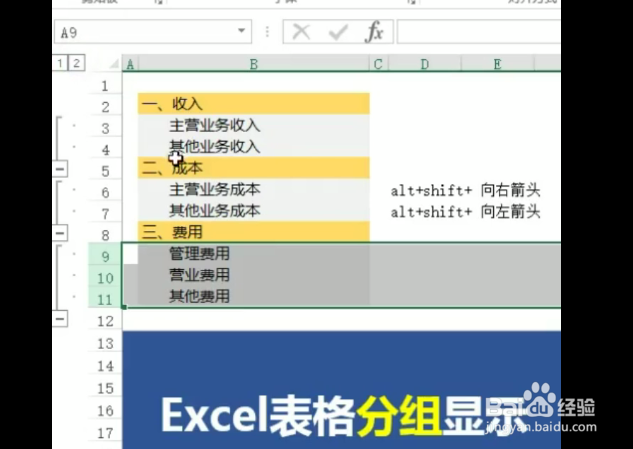Click cell '主营业务成本'
This screenshot has height=449, width=633.
point(254,189)
